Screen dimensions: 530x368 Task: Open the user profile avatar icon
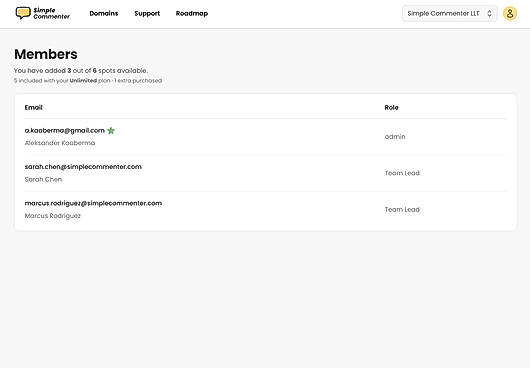point(510,14)
